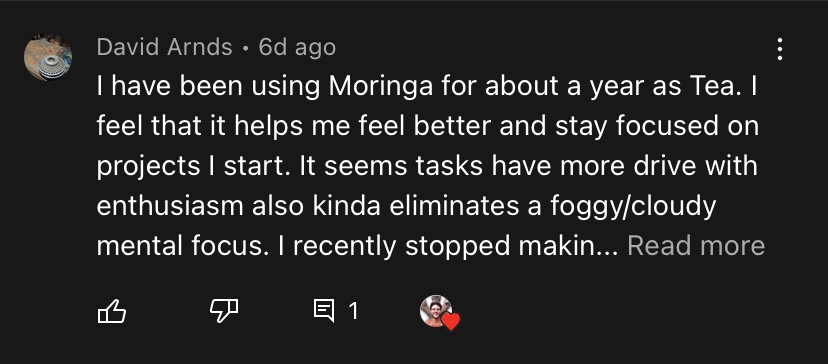Click the line starting "I have been using Moringa"
This screenshot has width=828, height=364.
[427, 87]
